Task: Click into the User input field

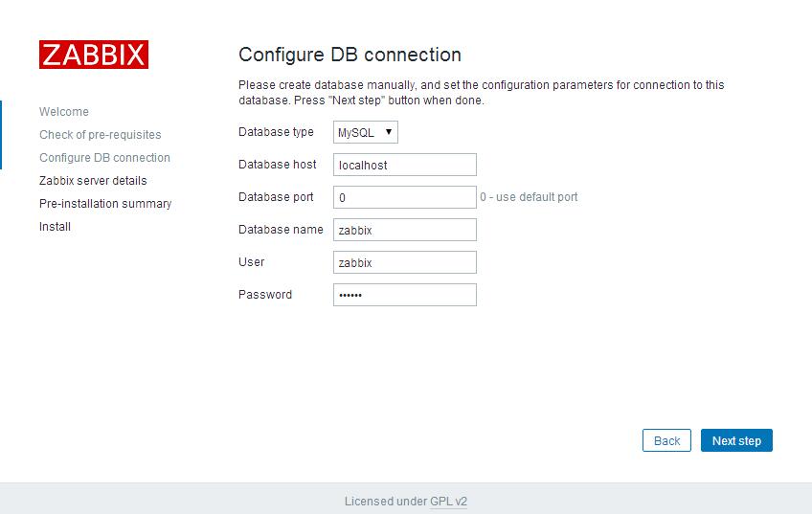Action: (x=404, y=262)
